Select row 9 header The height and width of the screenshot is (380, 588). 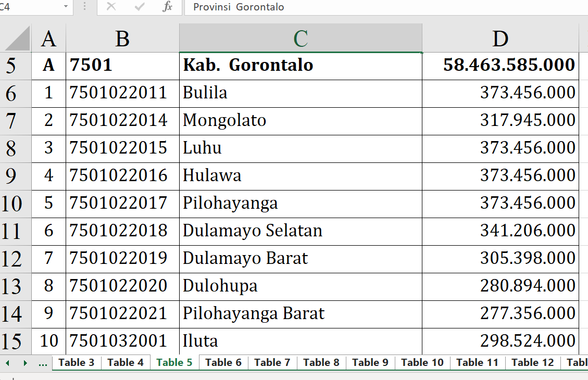coord(11,176)
